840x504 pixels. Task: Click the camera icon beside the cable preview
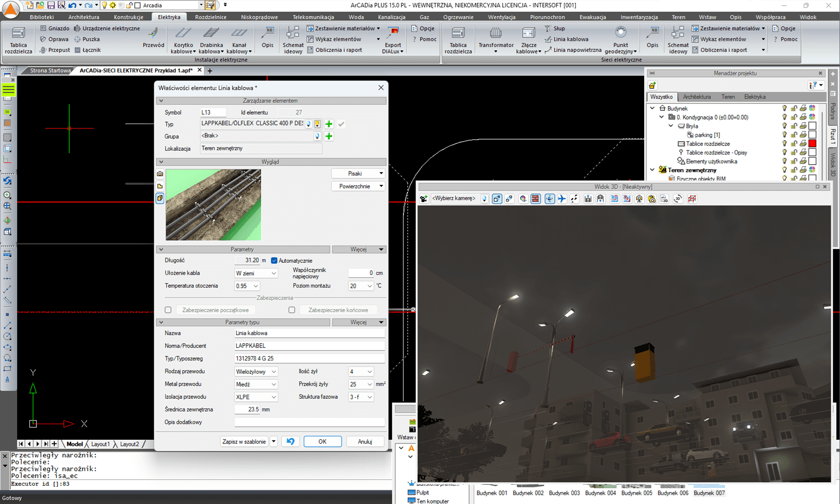coord(160,174)
